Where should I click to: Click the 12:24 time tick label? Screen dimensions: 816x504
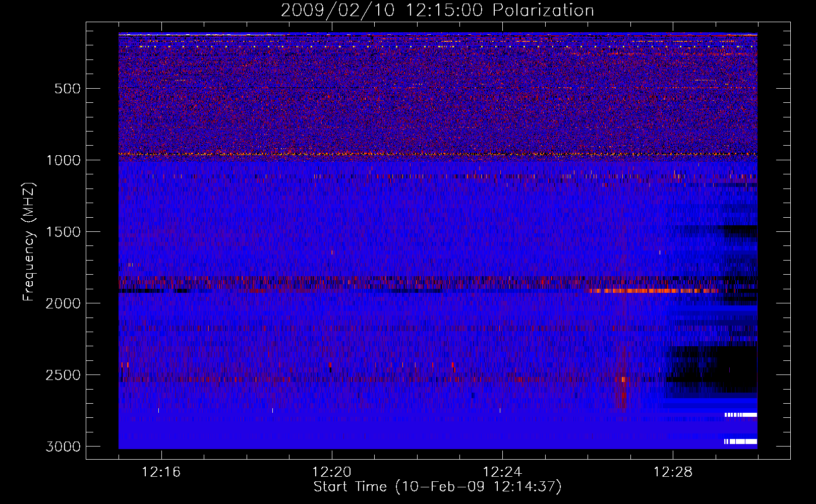point(502,472)
